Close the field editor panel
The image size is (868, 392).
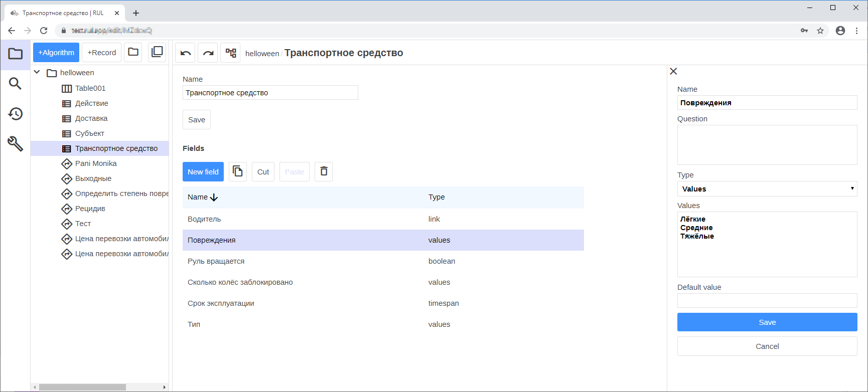pyautogui.click(x=673, y=71)
